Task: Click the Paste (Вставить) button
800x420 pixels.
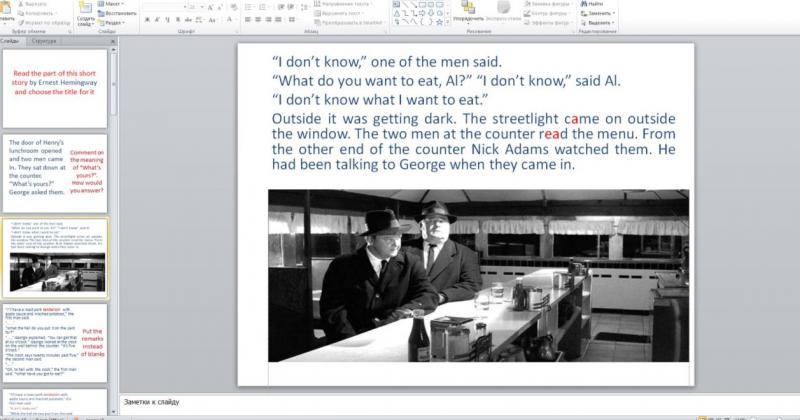Action: point(6,13)
